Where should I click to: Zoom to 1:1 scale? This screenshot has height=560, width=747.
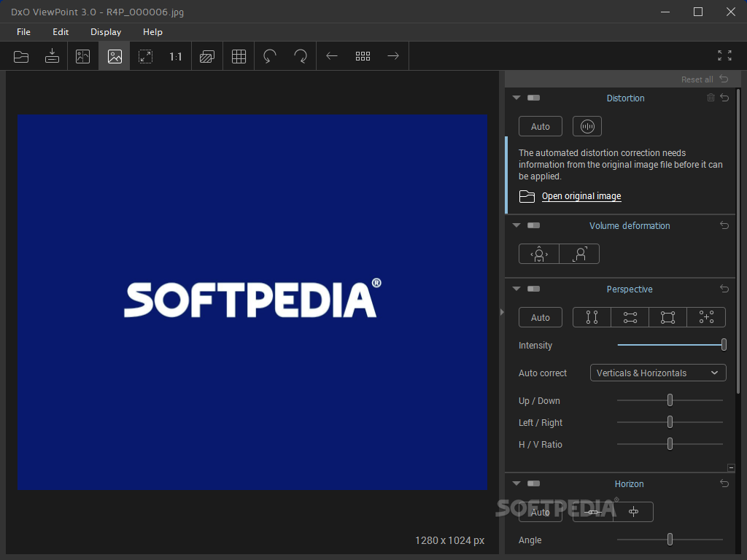click(176, 56)
